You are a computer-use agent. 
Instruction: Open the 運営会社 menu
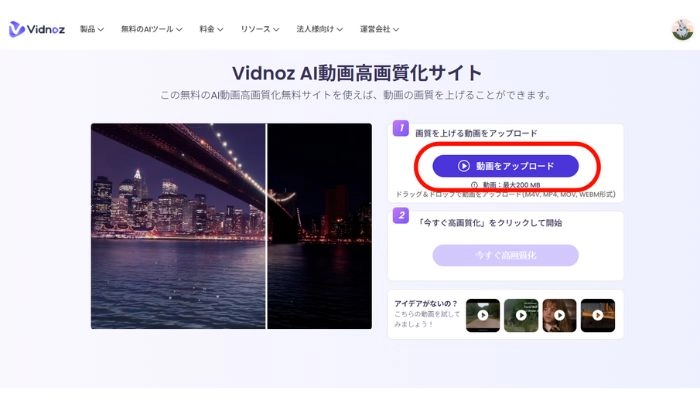(x=379, y=29)
